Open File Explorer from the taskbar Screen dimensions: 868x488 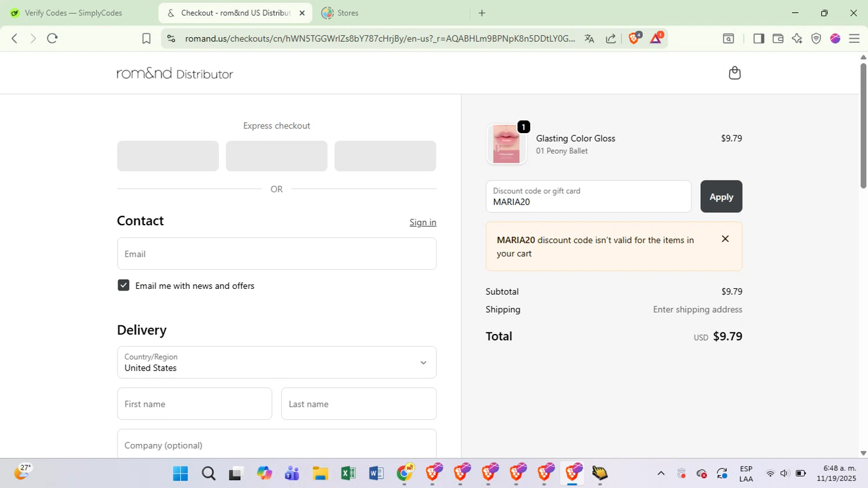[320, 474]
